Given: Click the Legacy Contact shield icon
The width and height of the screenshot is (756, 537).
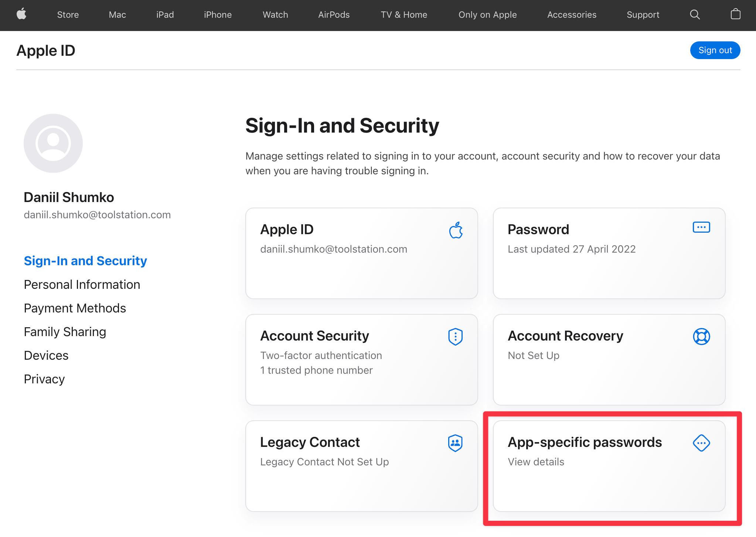Looking at the screenshot, I should pos(455,443).
